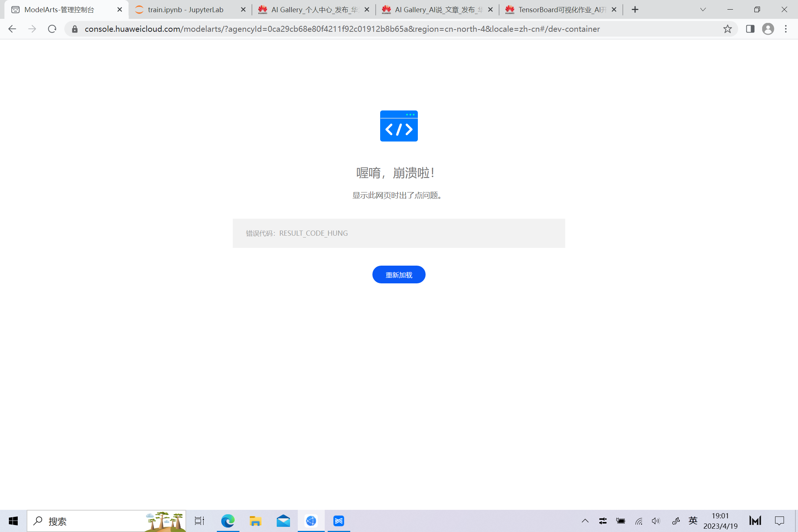
Task: Show hidden system tray icons
Action: (585, 521)
